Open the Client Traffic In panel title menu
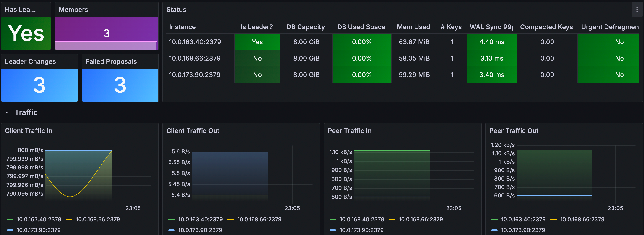Image resolution: width=644 pixels, height=235 pixels. coord(29,130)
